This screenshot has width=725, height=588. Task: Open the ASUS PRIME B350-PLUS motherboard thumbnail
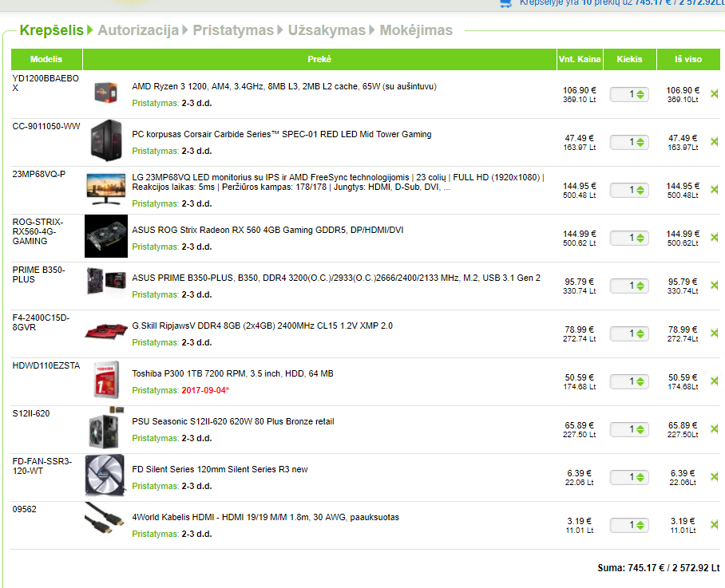pos(106,280)
